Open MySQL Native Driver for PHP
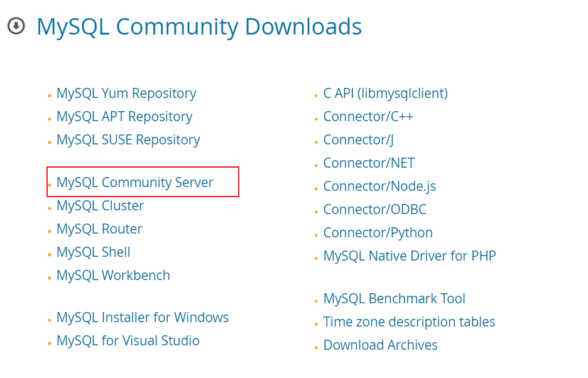 [x=410, y=256]
